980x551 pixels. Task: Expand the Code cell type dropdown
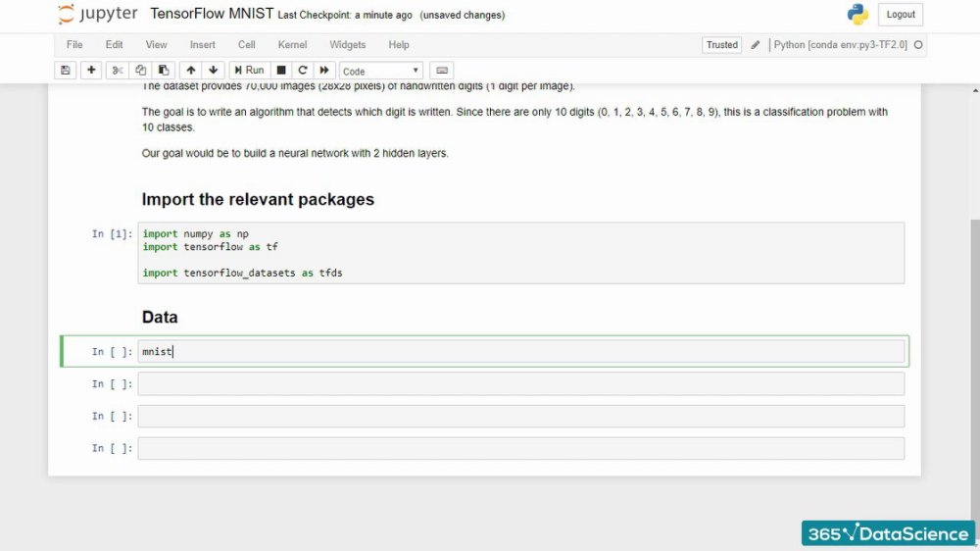[380, 71]
